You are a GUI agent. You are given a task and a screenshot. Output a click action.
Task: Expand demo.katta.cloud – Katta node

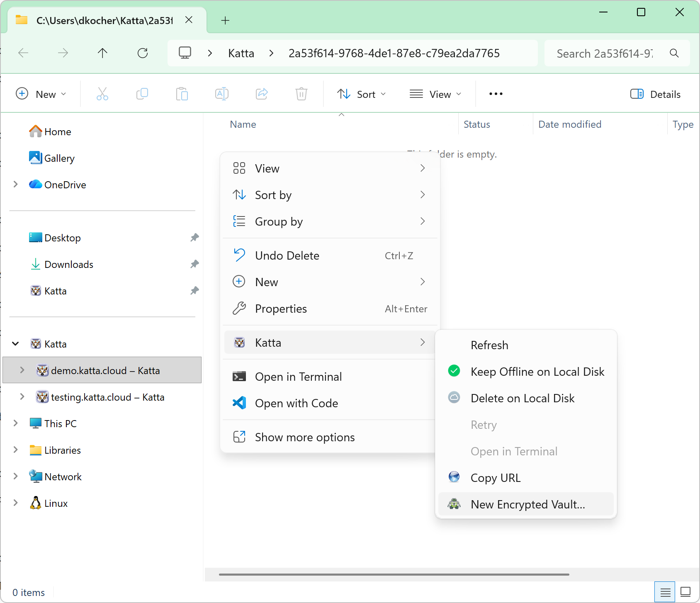click(x=22, y=370)
